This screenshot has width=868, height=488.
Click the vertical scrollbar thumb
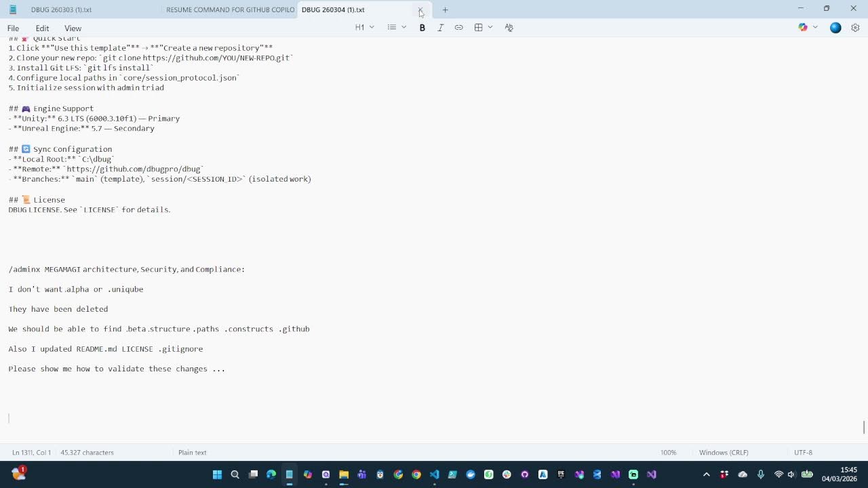tap(864, 428)
